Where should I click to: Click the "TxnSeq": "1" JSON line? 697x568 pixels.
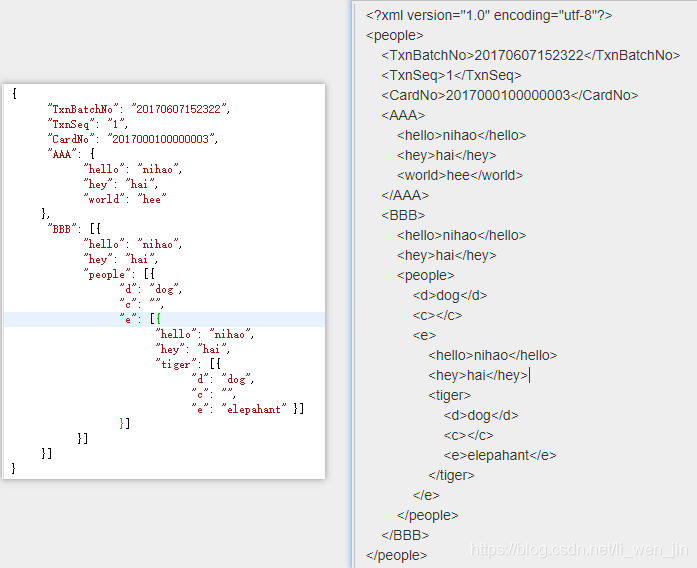click(x=88, y=124)
